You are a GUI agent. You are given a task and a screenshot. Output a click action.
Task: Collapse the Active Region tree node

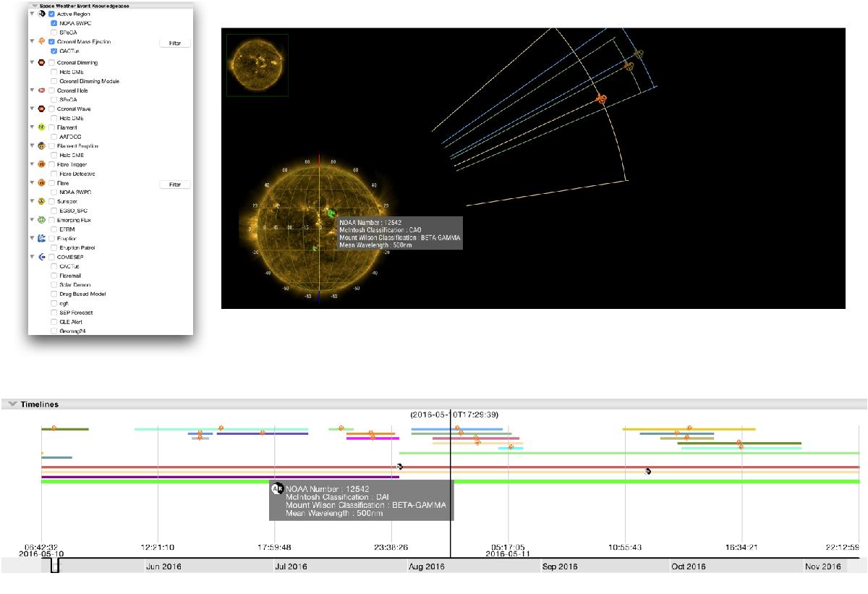32,14
